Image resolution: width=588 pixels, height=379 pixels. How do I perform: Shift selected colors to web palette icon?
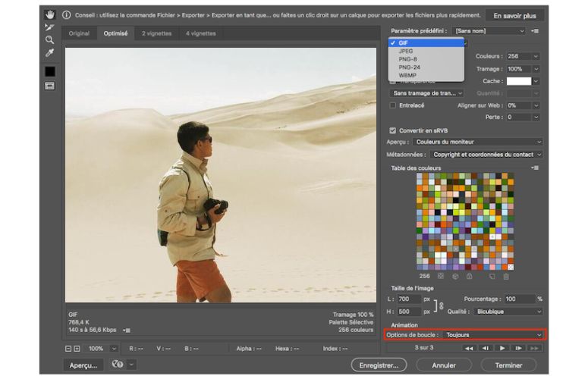click(455, 277)
